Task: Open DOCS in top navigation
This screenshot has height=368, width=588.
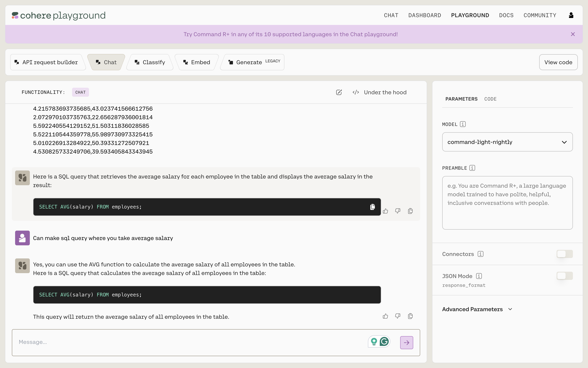Action: pyautogui.click(x=506, y=15)
